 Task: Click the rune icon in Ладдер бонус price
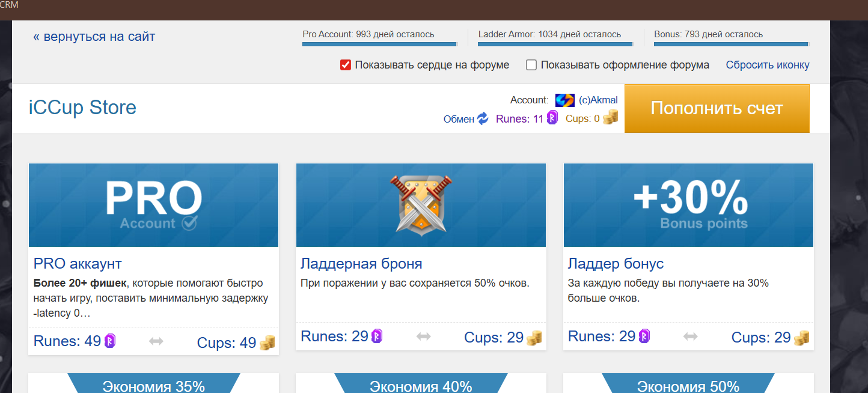coord(644,336)
